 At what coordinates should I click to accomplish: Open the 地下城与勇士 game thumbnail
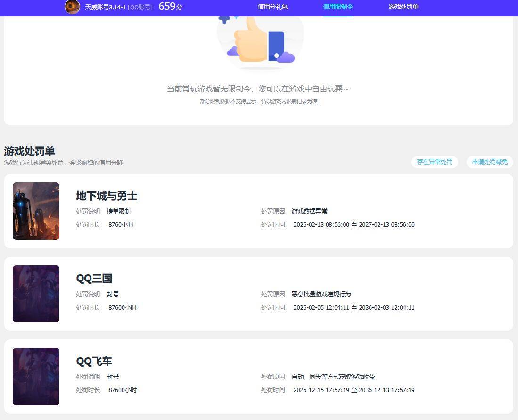(36, 211)
